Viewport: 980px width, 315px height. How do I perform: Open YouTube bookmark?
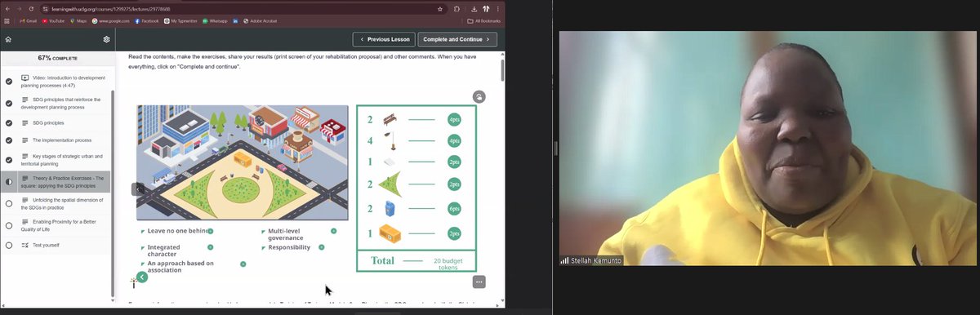pos(54,20)
